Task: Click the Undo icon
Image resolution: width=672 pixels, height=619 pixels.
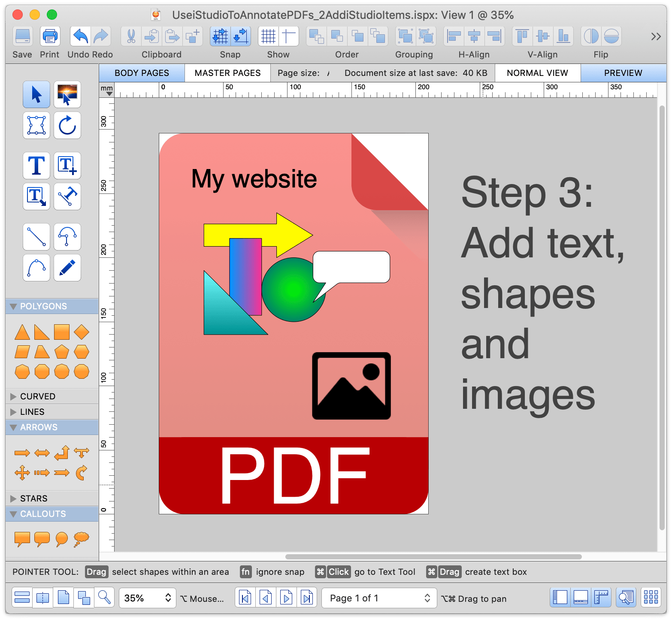Action: click(80, 36)
